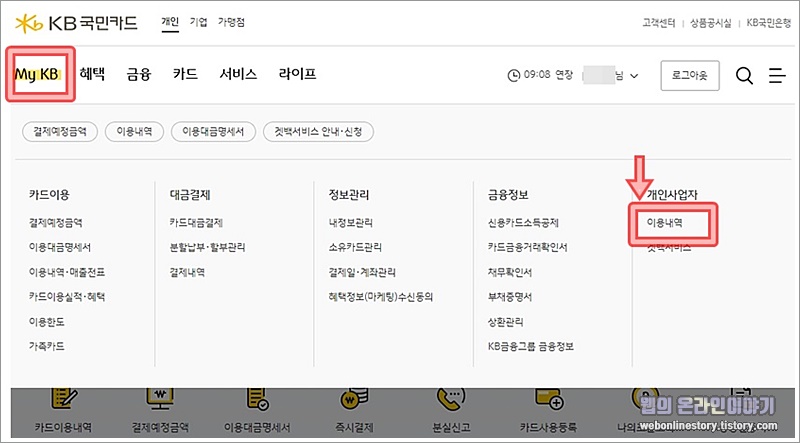Open the My KB menu

pos(37,75)
